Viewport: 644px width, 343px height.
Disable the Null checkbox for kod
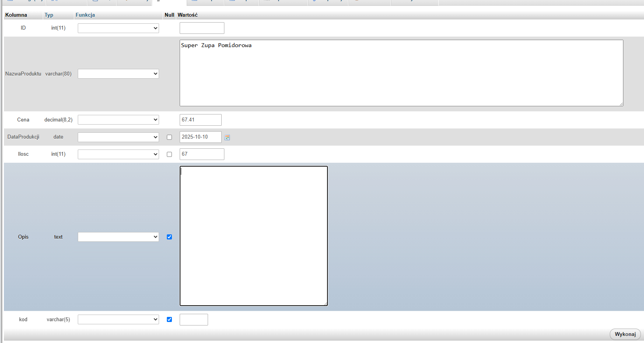click(x=169, y=319)
